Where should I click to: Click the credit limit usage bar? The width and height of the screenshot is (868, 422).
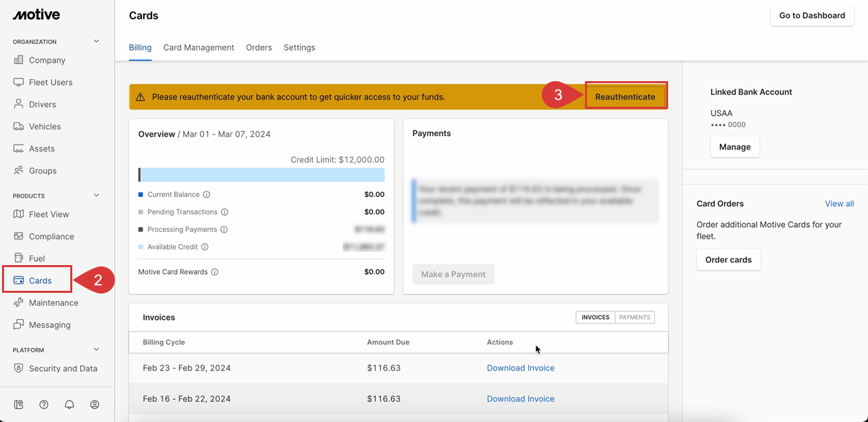(261, 175)
